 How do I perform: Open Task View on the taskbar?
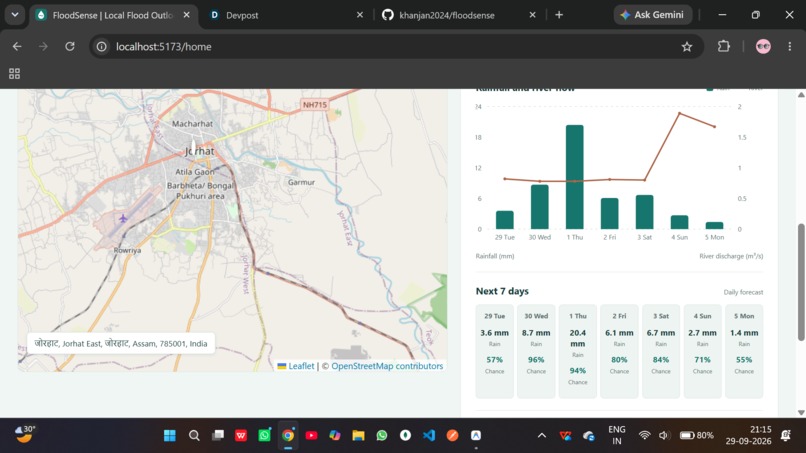click(x=218, y=436)
